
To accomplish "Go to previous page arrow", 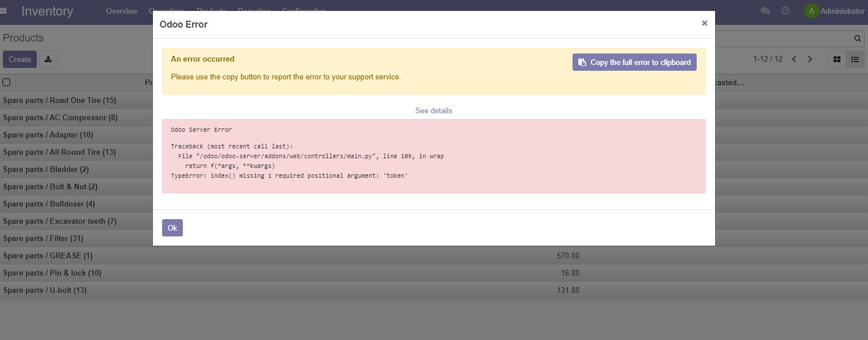I will click(794, 59).
